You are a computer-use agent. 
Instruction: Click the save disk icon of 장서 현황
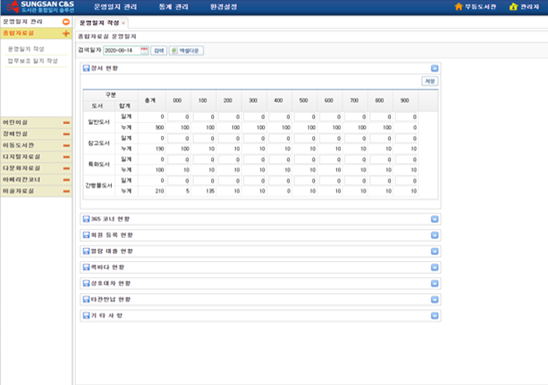(x=86, y=68)
